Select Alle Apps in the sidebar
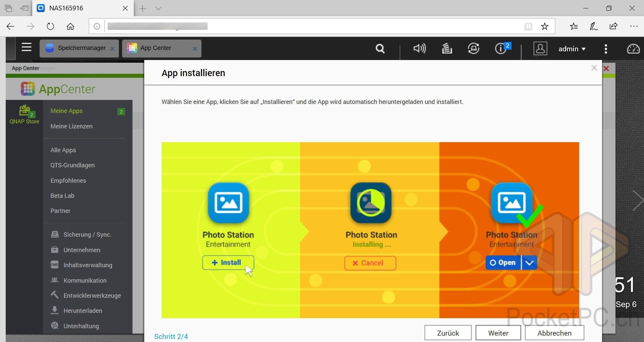The width and height of the screenshot is (644, 342). pos(63,150)
